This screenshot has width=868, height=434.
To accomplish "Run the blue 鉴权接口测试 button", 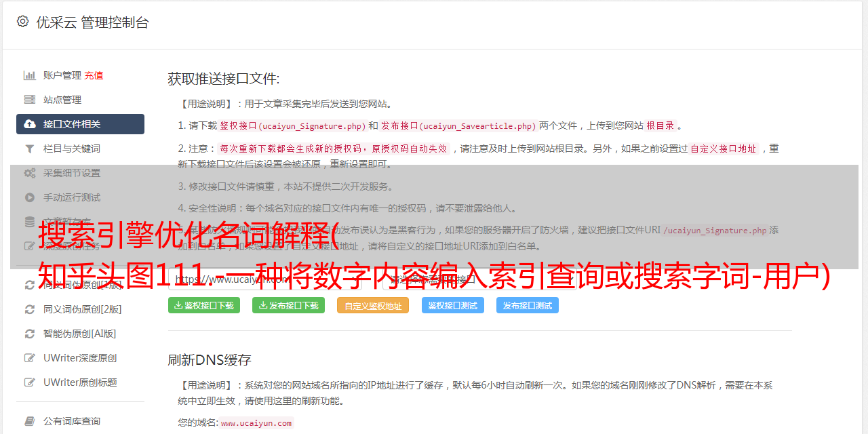I will coord(453,305).
